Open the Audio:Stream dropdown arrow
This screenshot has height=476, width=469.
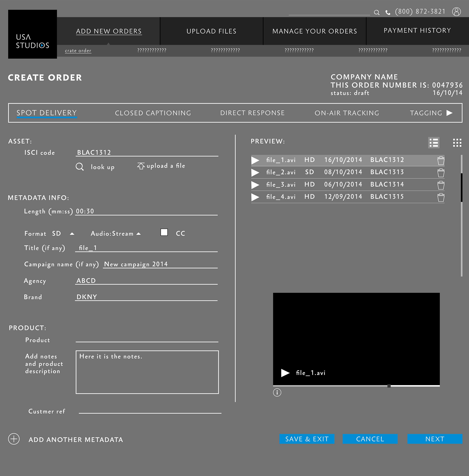(x=139, y=234)
